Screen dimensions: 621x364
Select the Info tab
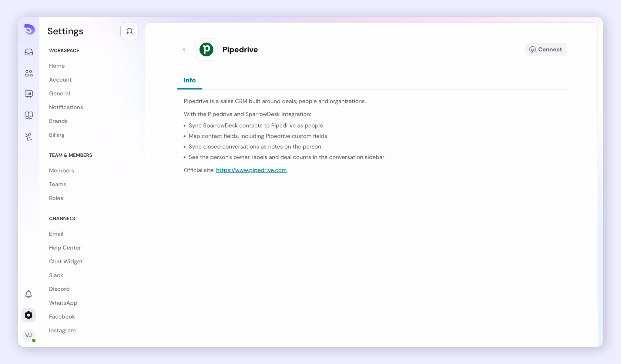190,80
